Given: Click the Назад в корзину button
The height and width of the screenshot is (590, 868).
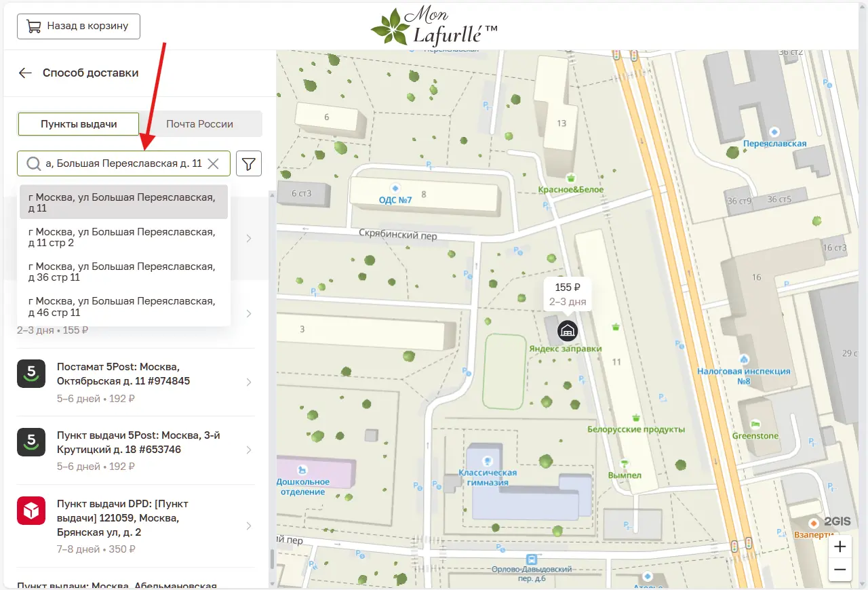Looking at the screenshot, I should pyautogui.click(x=78, y=26).
